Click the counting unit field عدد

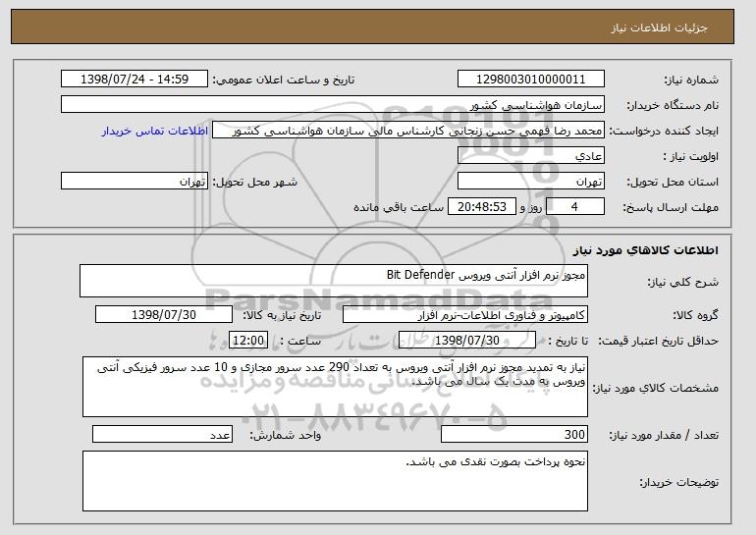point(162,434)
